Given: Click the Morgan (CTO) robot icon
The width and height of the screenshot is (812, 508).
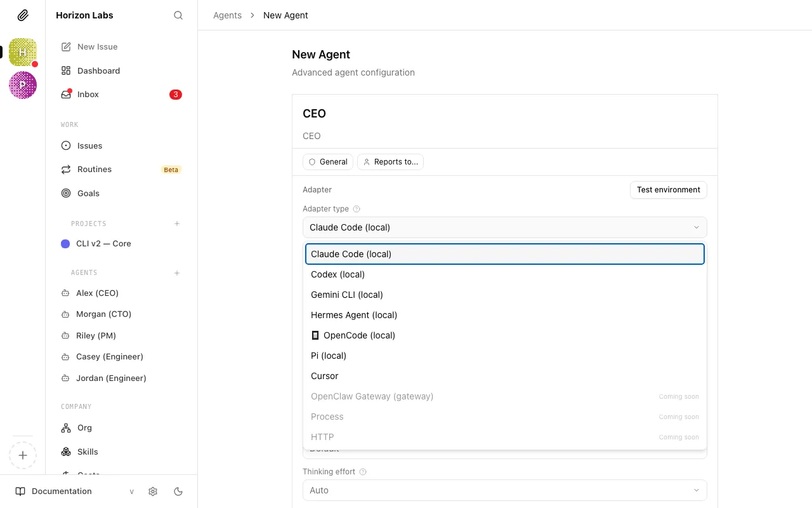Looking at the screenshot, I should [65, 314].
